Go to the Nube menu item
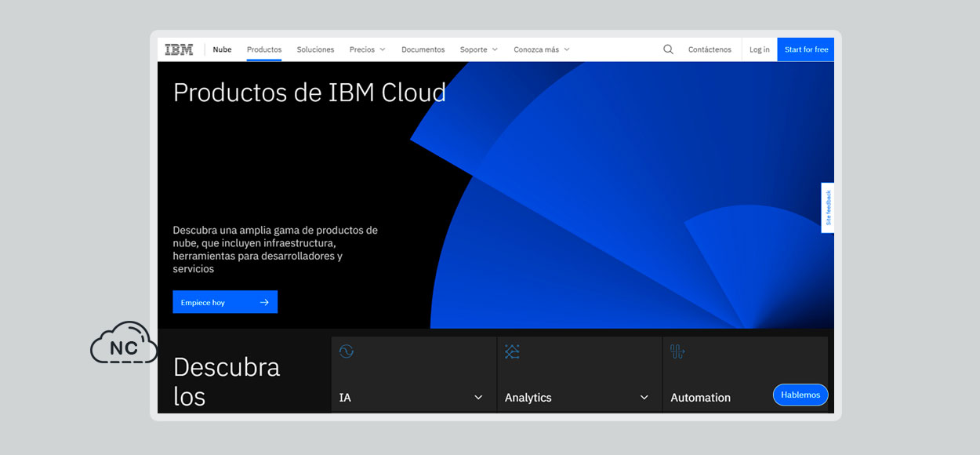Screen dimensions: 980x455 [222, 49]
